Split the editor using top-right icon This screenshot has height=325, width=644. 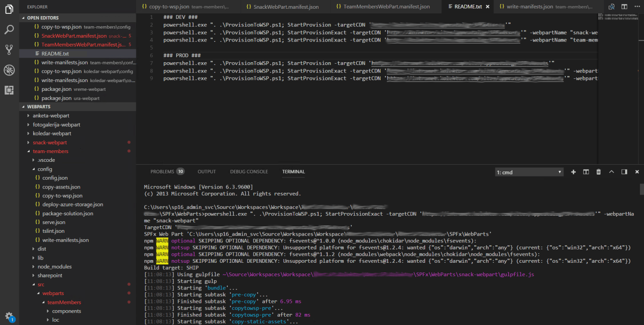(x=624, y=7)
